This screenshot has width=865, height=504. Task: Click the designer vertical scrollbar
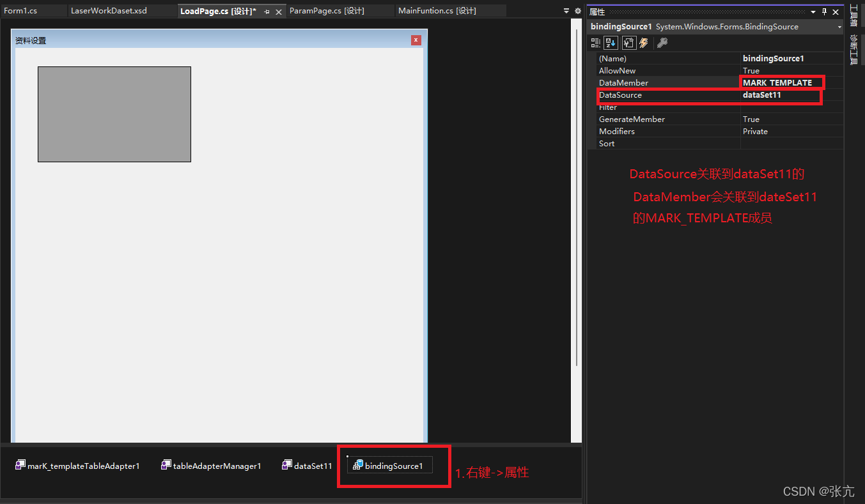[x=576, y=192]
